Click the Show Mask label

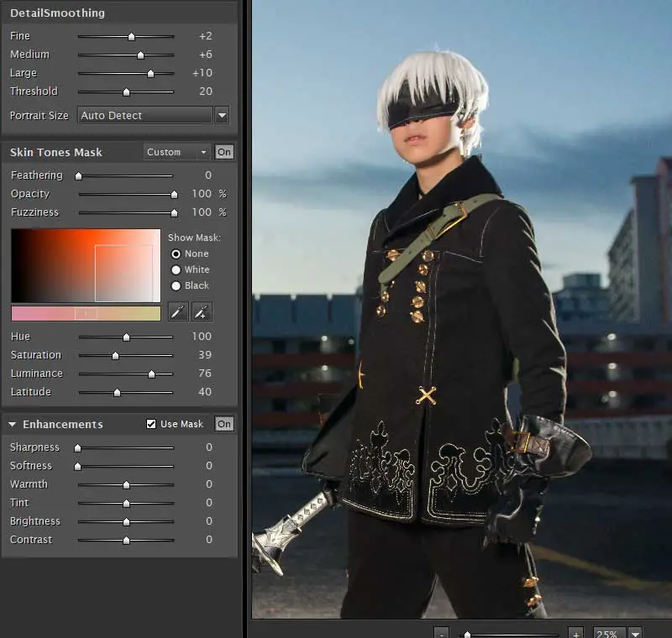pos(194,238)
